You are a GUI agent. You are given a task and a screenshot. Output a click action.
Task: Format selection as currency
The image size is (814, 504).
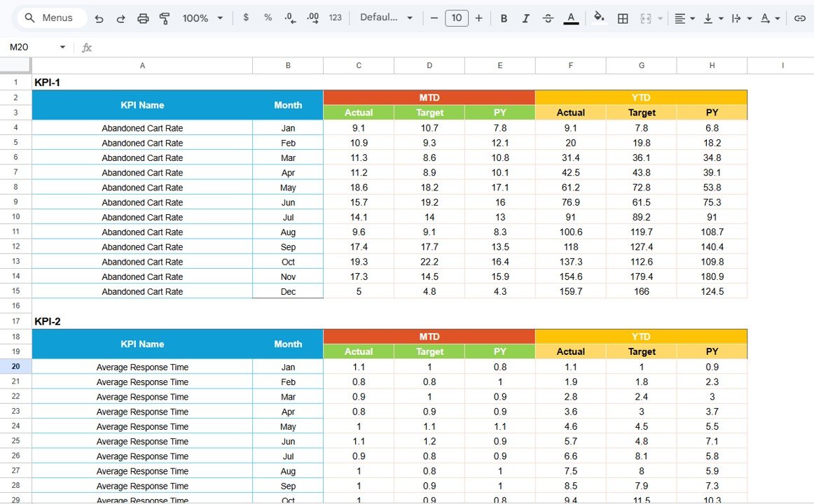coord(246,17)
